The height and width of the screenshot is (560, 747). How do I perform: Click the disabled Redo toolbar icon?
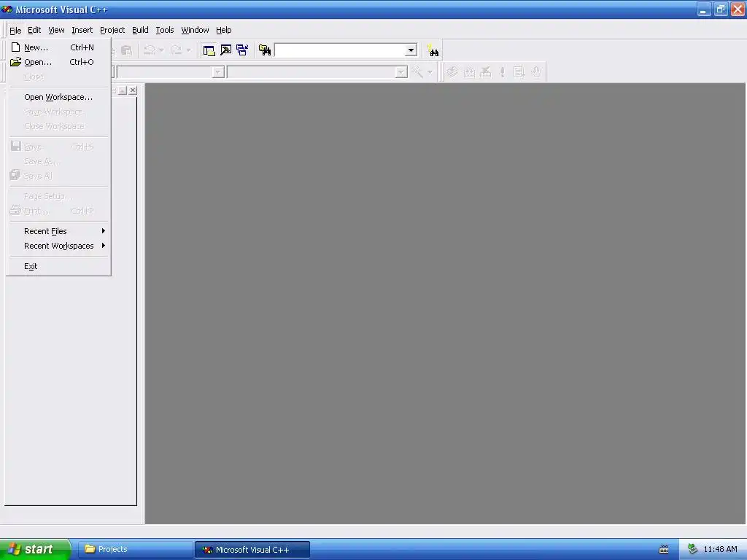pos(177,50)
